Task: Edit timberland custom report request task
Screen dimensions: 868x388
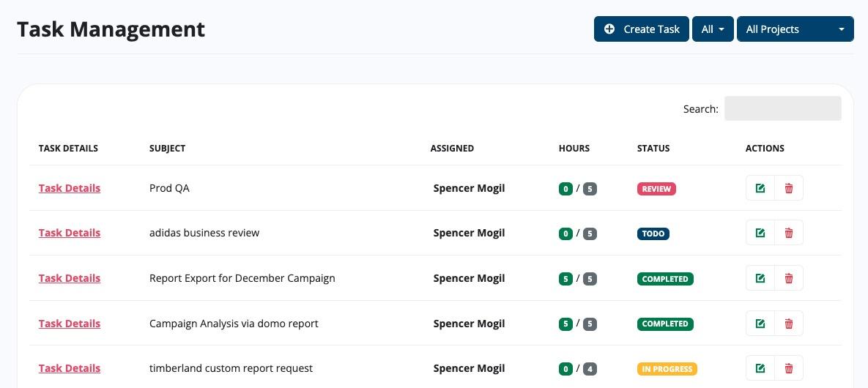Action: tap(760, 368)
